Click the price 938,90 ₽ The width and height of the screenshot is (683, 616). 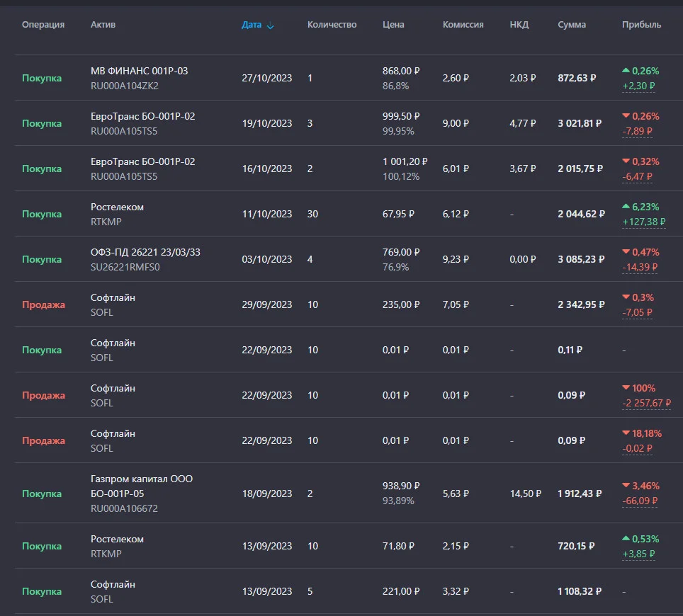pyautogui.click(x=401, y=486)
